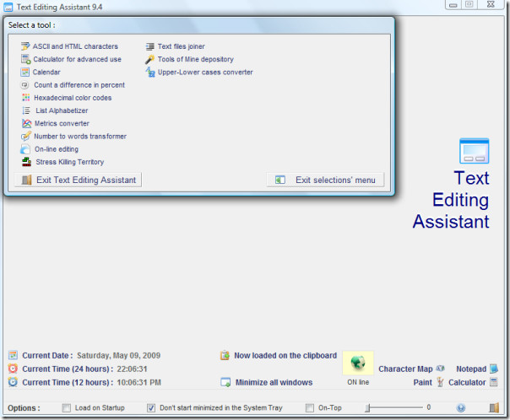
Task: Enable the On-Top checkbox
Action: coord(310,407)
